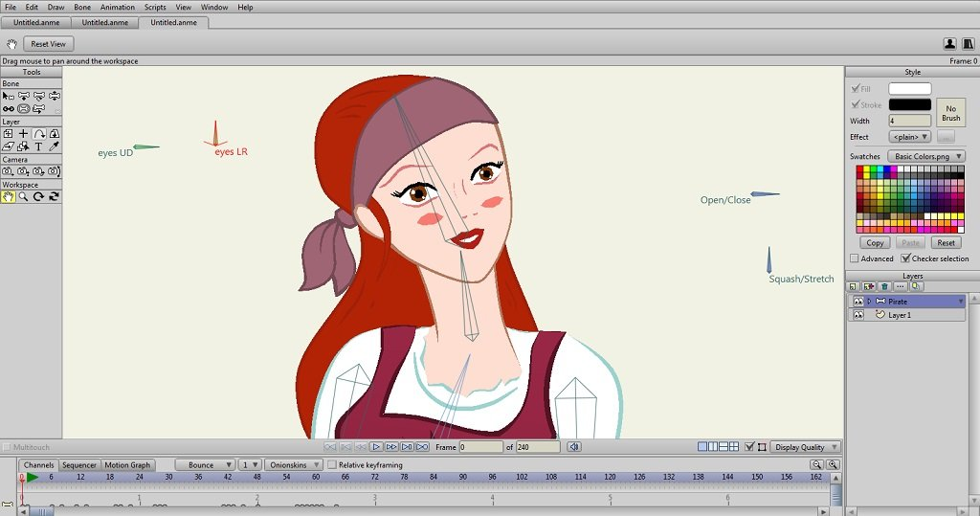Open the Bounce interpolation dropdown
Screen dimensions: 980x516
coord(205,464)
